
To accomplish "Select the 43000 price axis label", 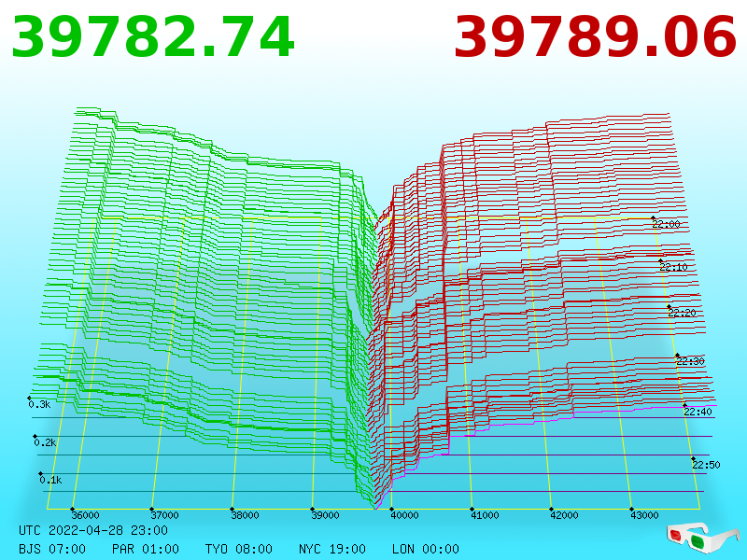I will [644, 515].
